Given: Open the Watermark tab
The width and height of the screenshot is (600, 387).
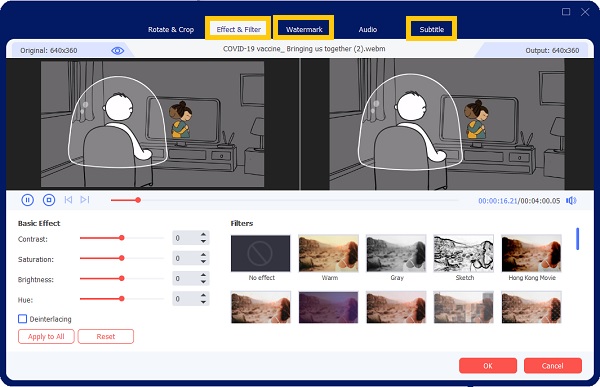Looking at the screenshot, I should pyautogui.click(x=304, y=29).
